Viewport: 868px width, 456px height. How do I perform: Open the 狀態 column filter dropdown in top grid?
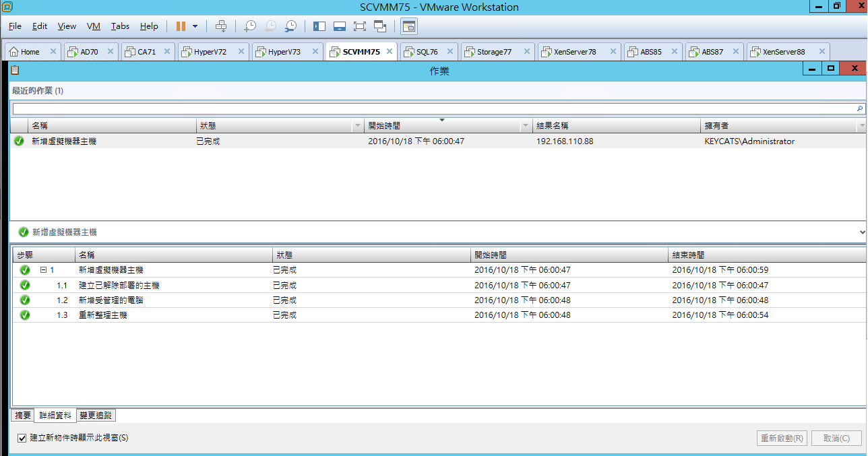[357, 126]
